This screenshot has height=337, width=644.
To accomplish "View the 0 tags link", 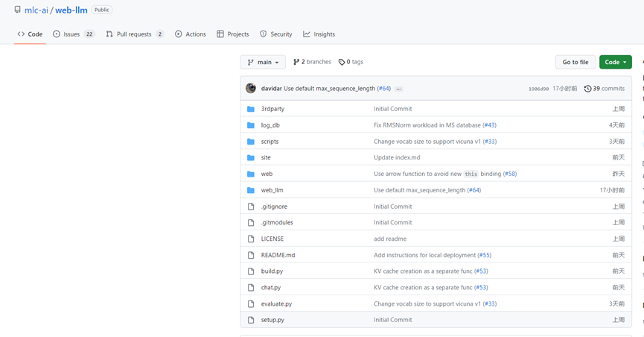I will [351, 62].
